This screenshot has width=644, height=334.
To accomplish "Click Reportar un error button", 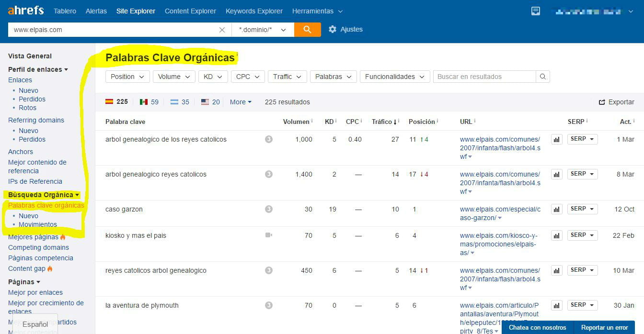I will [604, 327].
